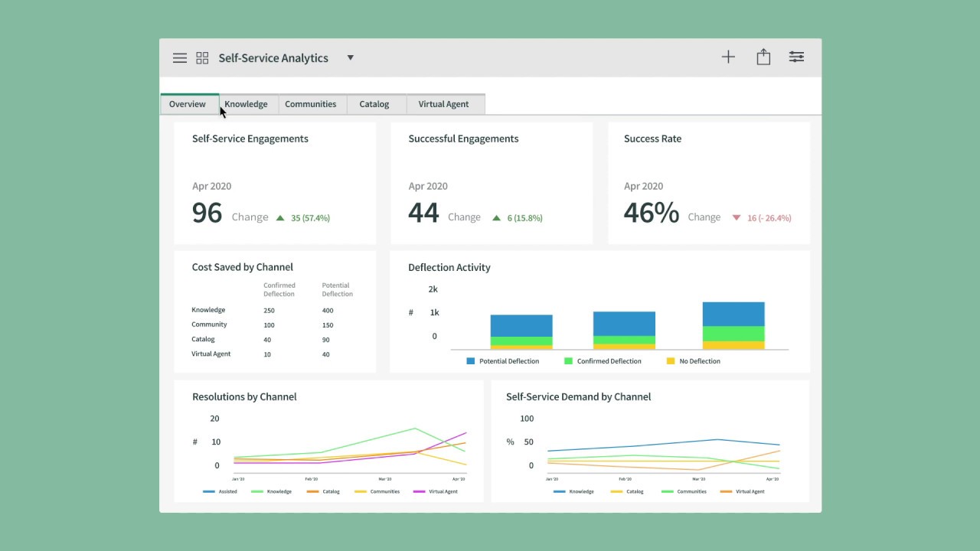Screen dimensions: 980x551
Task: Open the dashboard settings sliders icon
Action: pyautogui.click(x=796, y=57)
